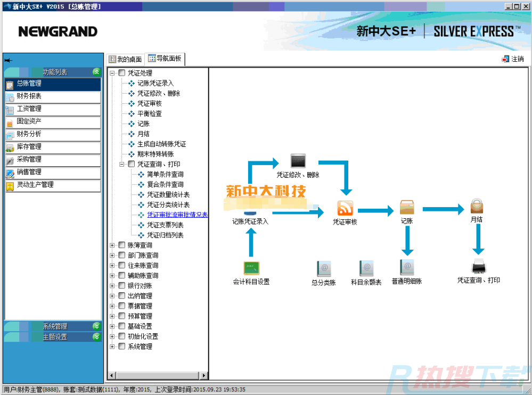Click the node icon beside 平衡检查

[132, 114]
